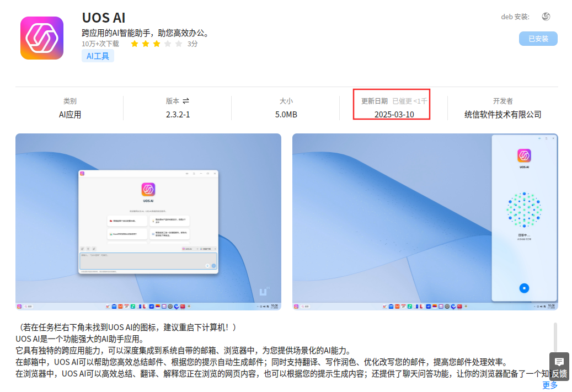Click the 已安装 button
The width and height of the screenshot is (572, 392).
538,39
